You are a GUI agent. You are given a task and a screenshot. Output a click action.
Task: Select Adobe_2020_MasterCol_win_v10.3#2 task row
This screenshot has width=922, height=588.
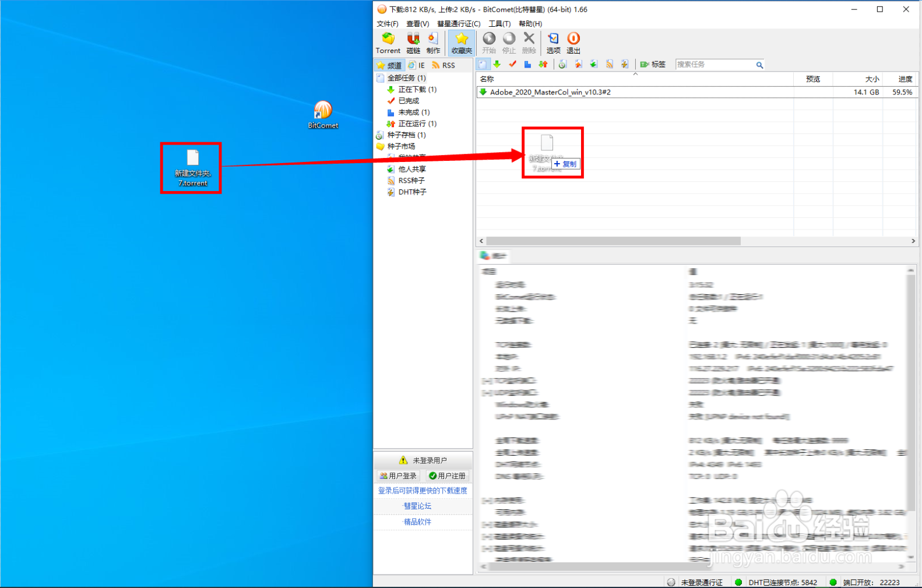tap(696, 92)
